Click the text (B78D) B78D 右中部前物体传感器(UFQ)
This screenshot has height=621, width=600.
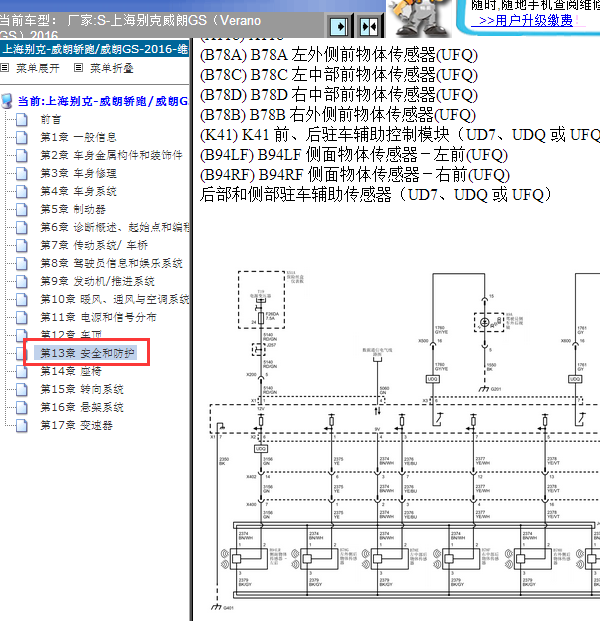(x=339, y=95)
